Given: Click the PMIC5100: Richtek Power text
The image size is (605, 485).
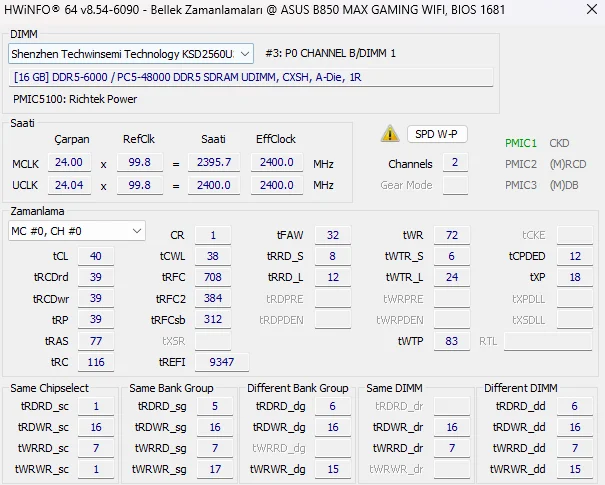Looking at the screenshot, I should click(x=75, y=99).
